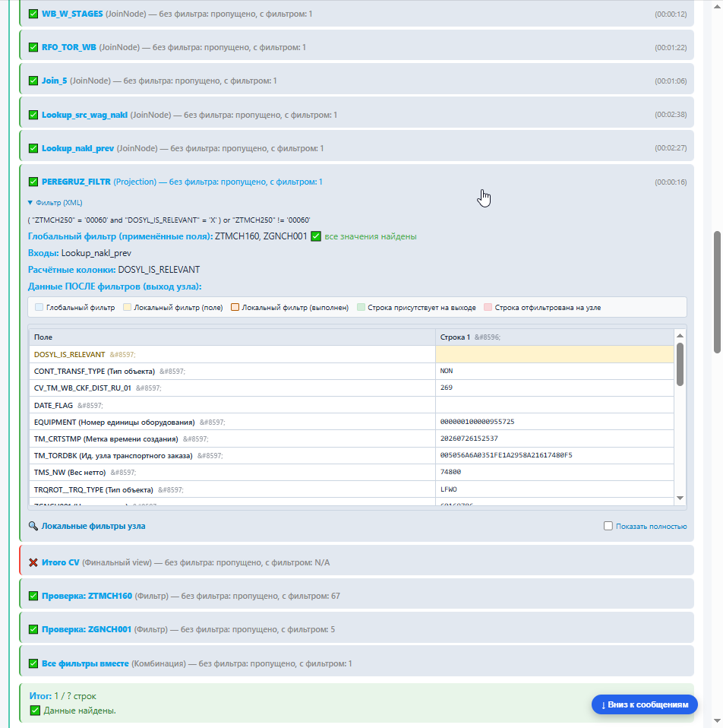This screenshot has height=728, width=723.
Task: Click the filter expression text with ZTMCH250
Action: [x=169, y=220]
